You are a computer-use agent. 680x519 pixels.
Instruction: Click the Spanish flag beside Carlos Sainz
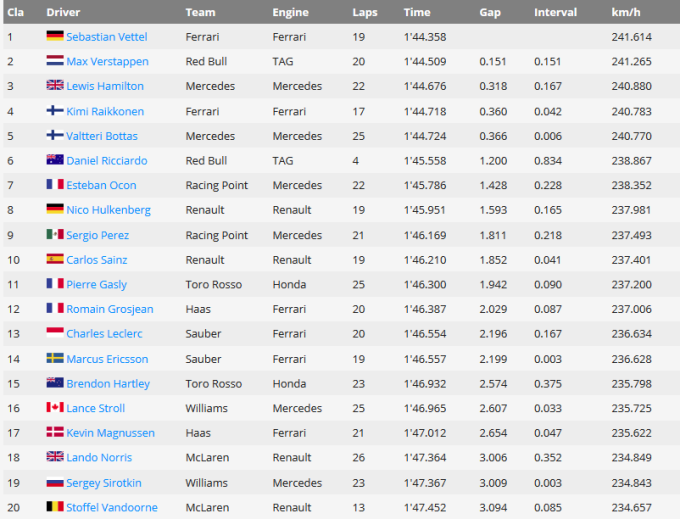54,260
